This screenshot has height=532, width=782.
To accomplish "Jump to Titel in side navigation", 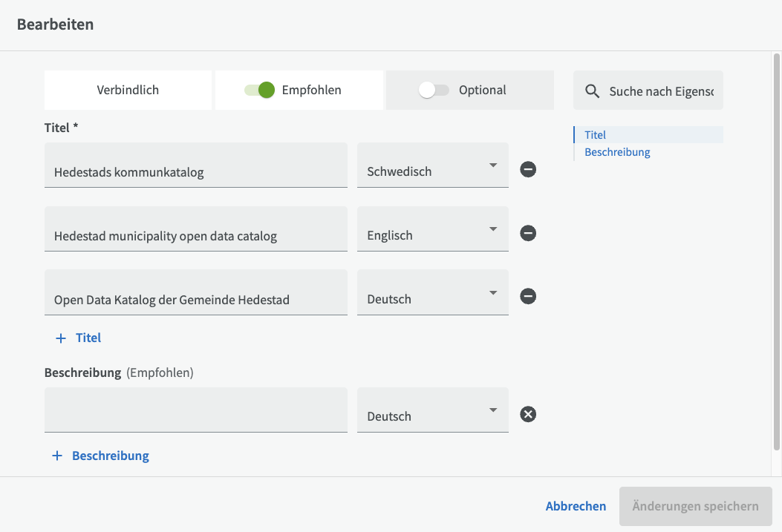I will tap(596, 135).
